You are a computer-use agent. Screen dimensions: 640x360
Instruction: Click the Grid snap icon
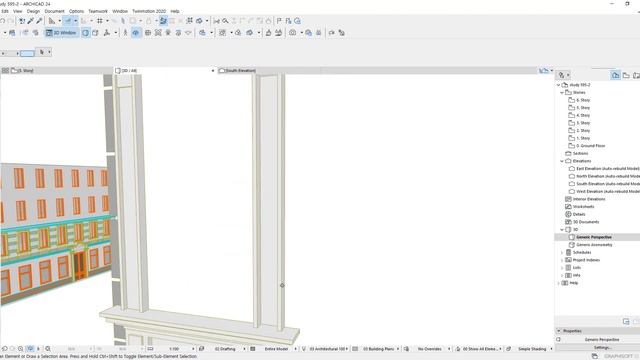pos(100,21)
